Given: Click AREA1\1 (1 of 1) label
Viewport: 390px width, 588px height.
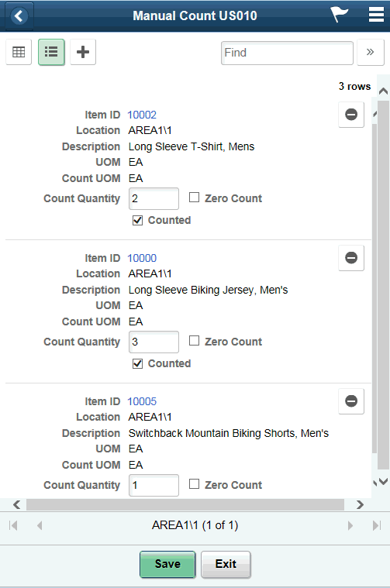Looking at the screenshot, I should [195, 525].
